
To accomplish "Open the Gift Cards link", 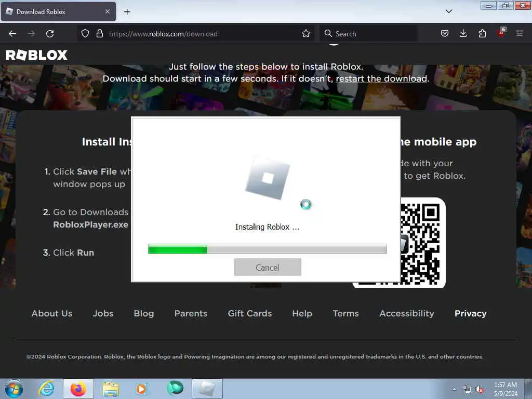I will tap(250, 313).
